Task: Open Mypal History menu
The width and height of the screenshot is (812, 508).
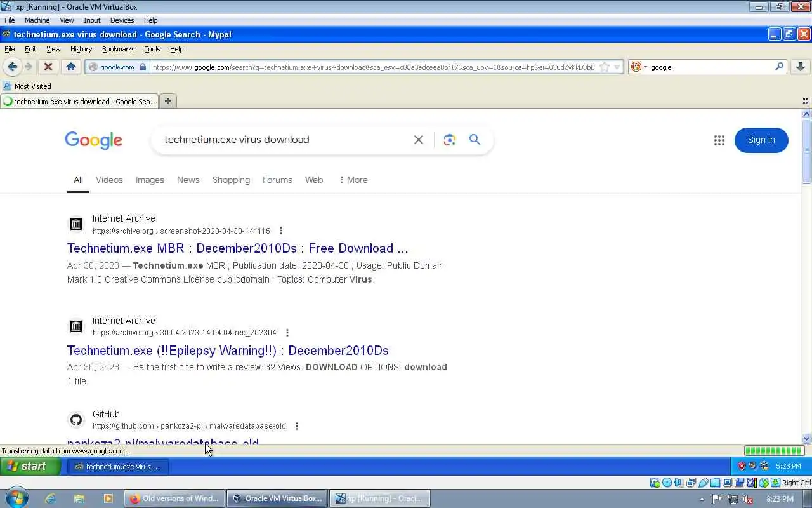Action: 81,49
